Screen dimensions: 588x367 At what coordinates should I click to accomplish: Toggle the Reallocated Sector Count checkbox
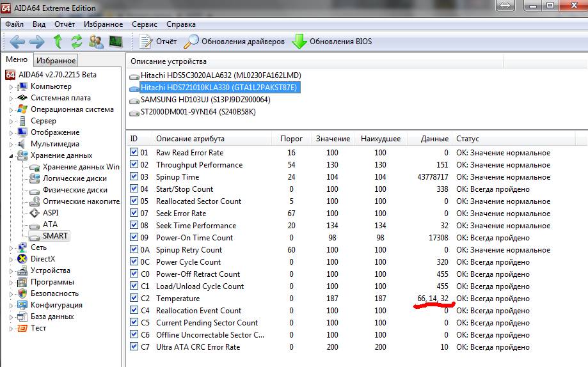click(x=134, y=201)
